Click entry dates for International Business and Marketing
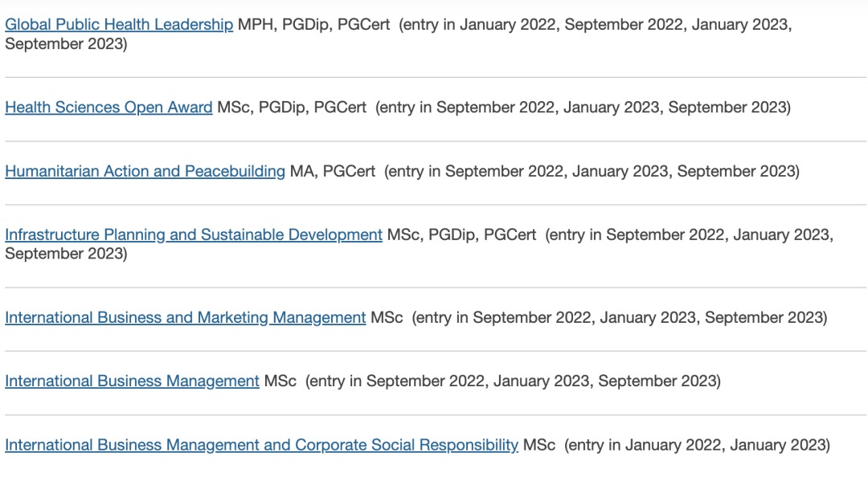This screenshot has width=868, height=477. (620, 318)
